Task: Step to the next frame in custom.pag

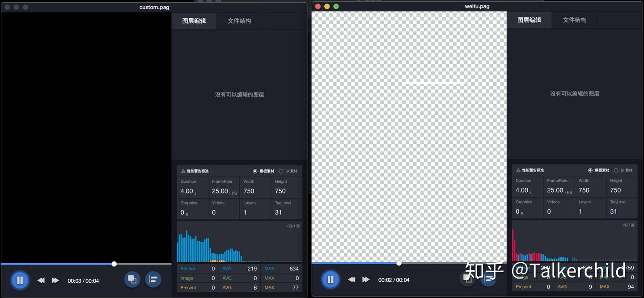Action: [x=55, y=280]
